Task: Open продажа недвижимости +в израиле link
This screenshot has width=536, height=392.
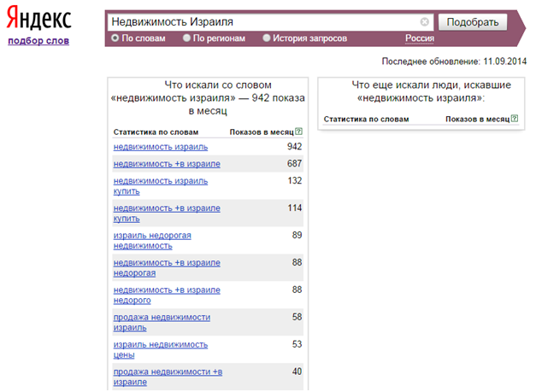Action: 168,377
